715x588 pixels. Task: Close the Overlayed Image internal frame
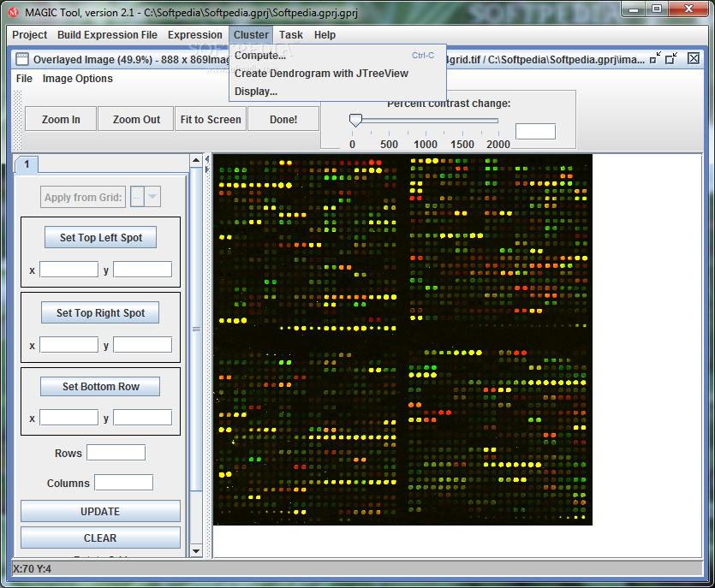[x=694, y=58]
